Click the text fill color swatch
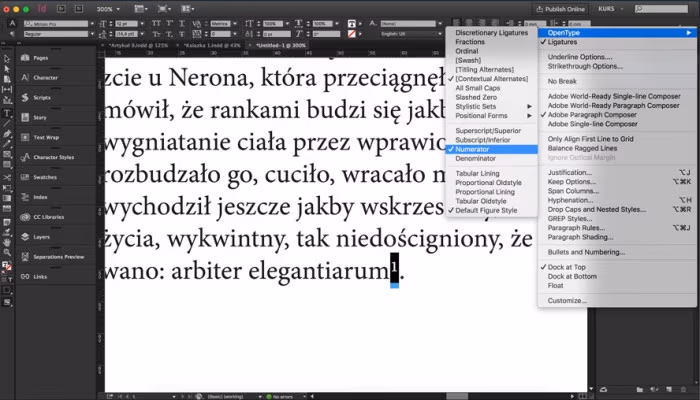The width and height of the screenshot is (700, 400). click(x=352, y=24)
